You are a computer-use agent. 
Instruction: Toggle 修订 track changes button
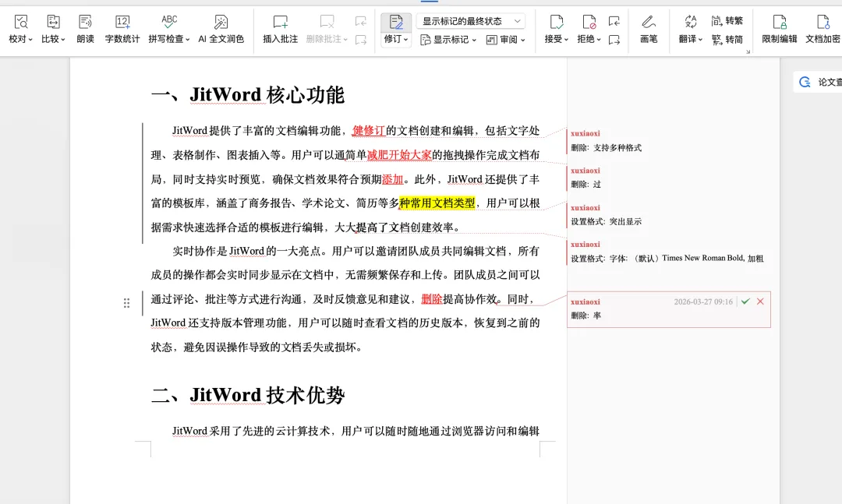tap(396, 22)
